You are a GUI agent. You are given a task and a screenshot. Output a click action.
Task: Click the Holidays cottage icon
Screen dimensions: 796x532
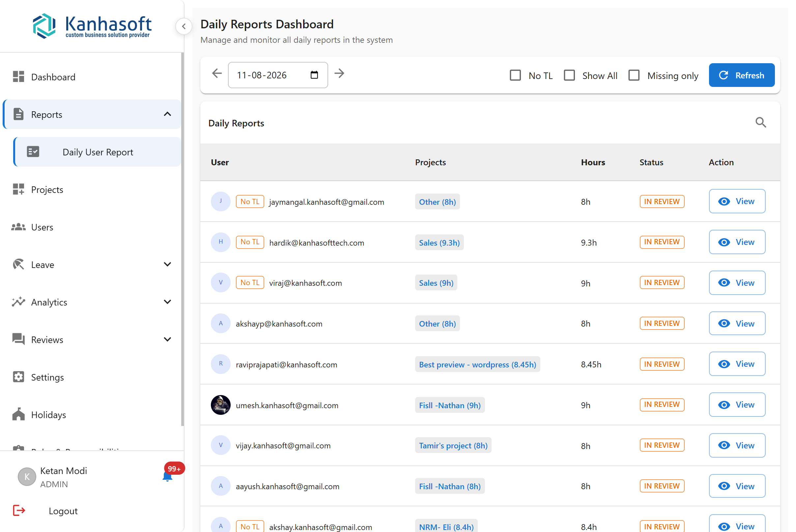coord(18,414)
